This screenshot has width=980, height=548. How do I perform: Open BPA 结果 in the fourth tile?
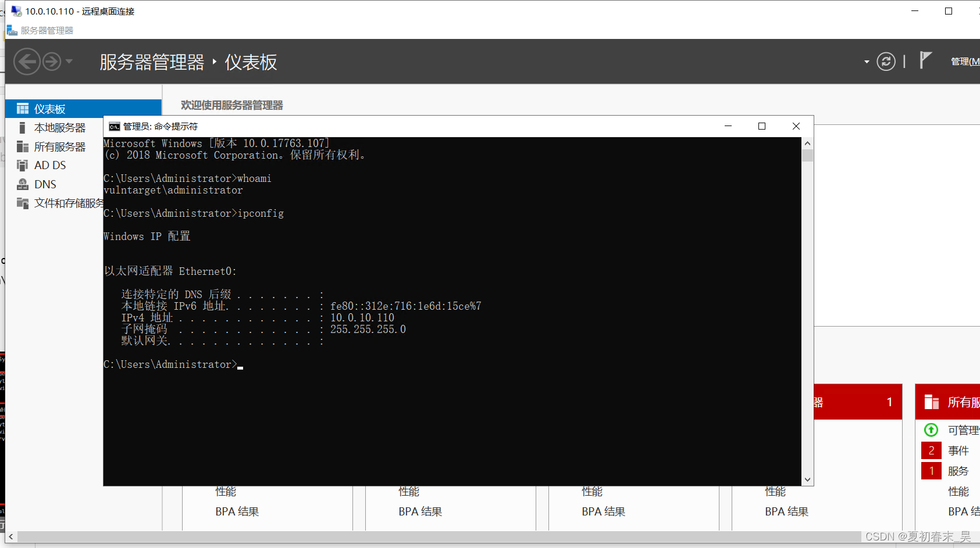787,511
